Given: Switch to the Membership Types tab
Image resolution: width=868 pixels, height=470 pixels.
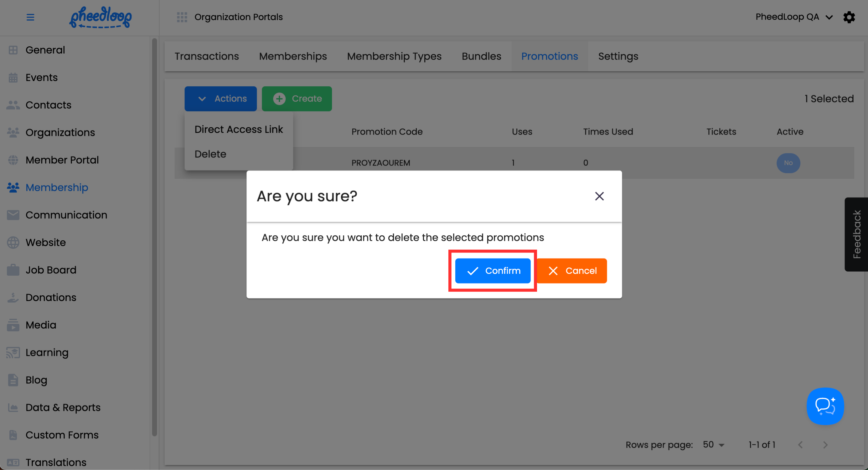Looking at the screenshot, I should (x=394, y=56).
